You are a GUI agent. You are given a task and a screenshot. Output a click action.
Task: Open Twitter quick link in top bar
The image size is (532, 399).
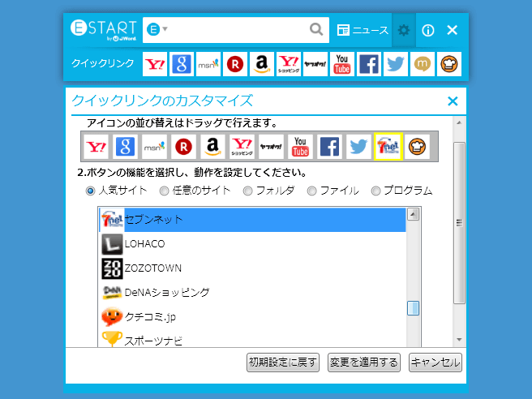(396, 64)
